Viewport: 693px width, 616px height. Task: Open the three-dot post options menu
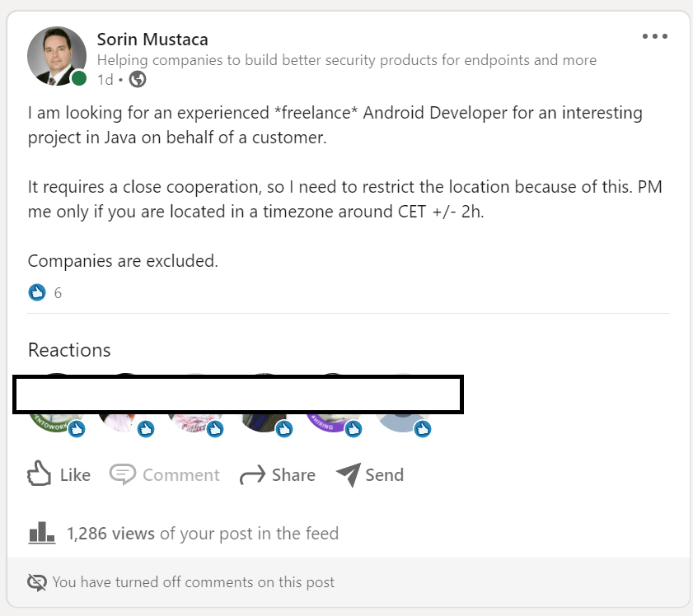655,36
